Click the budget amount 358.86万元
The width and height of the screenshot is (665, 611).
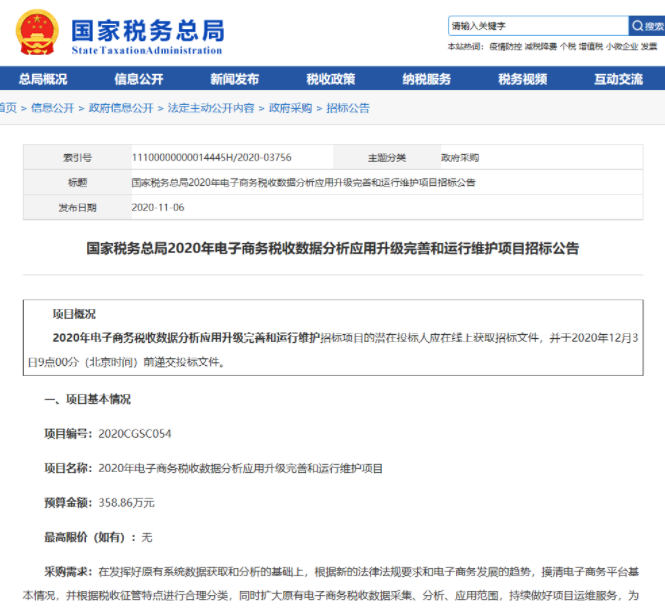[x=126, y=503]
